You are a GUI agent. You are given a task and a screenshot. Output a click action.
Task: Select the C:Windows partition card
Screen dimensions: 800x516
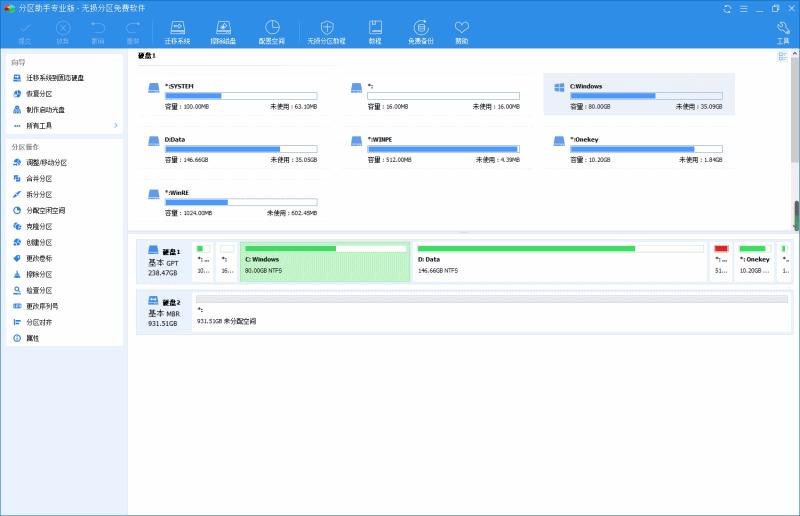[x=639, y=94]
